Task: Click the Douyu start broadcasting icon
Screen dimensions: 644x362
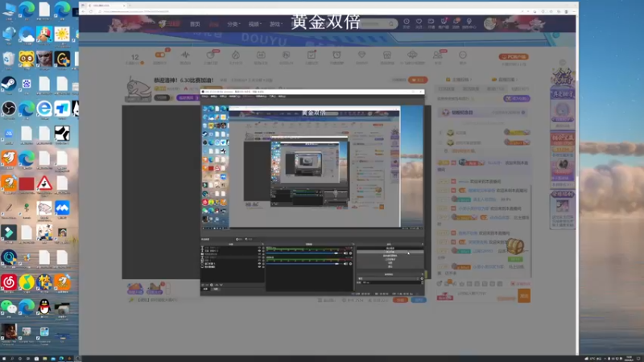Action: tap(431, 23)
